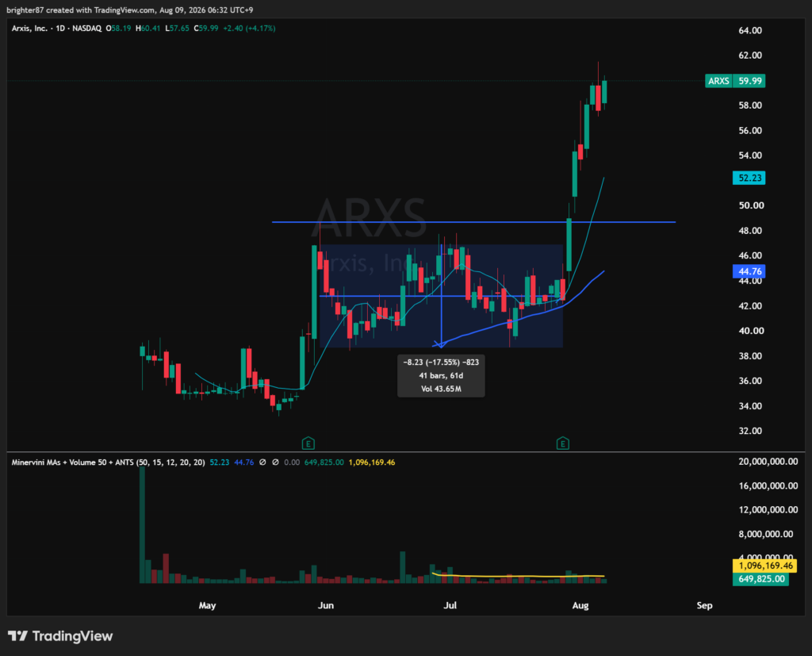The image size is (812, 656).
Task: Click the earnings E marker near August
Action: coord(563,443)
